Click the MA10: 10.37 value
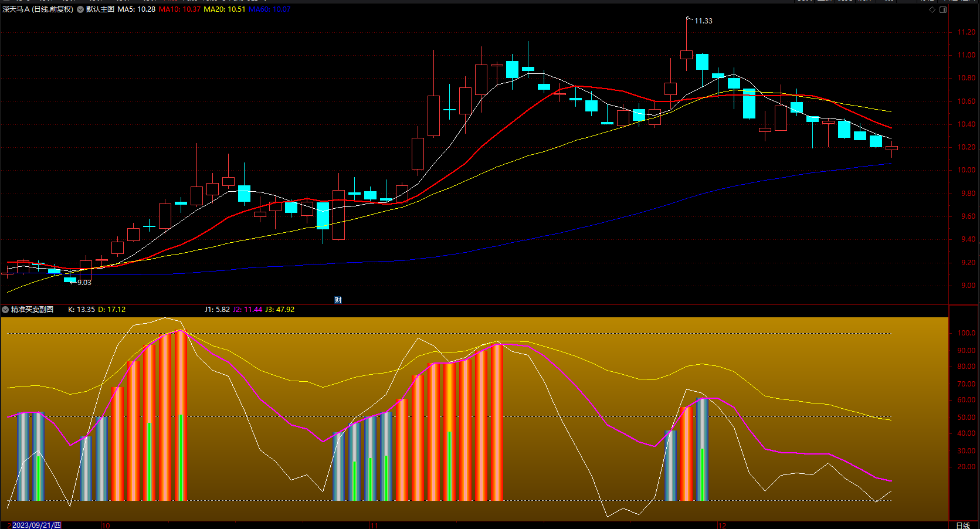The height and width of the screenshot is (529, 980). pyautogui.click(x=179, y=9)
